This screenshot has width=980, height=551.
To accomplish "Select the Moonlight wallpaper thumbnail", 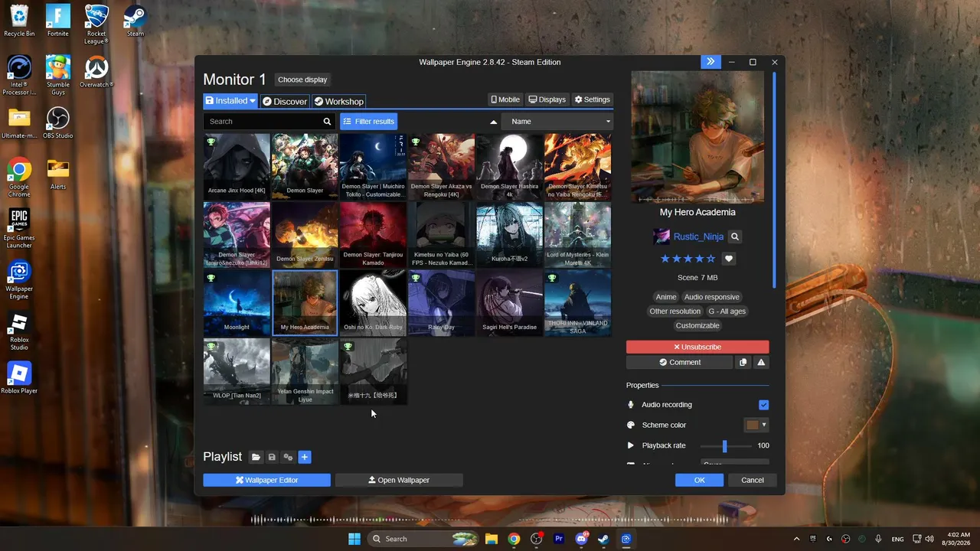I will pyautogui.click(x=237, y=303).
